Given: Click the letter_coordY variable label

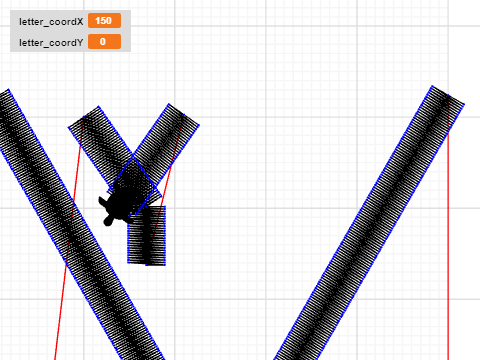Looking at the screenshot, I should [51, 43].
